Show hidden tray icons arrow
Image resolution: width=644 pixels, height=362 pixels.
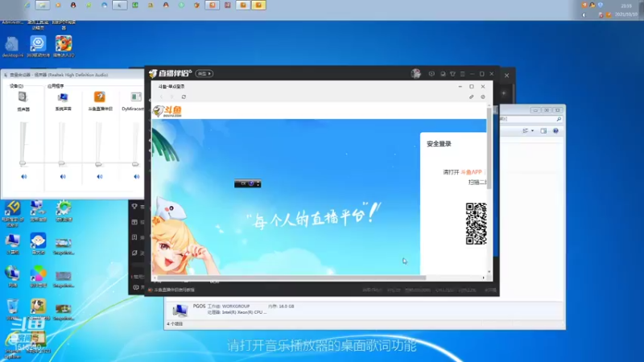tap(584, 14)
